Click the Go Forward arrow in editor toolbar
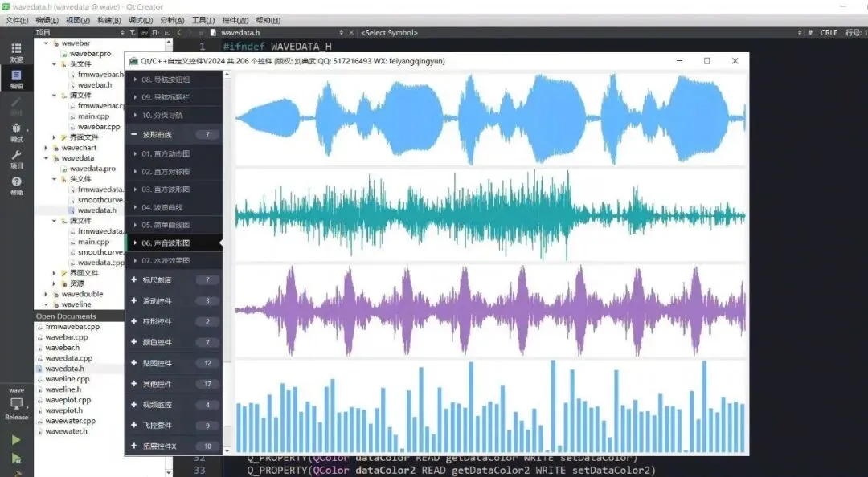Image resolution: width=868 pixels, height=477 pixels. pyautogui.click(x=190, y=33)
